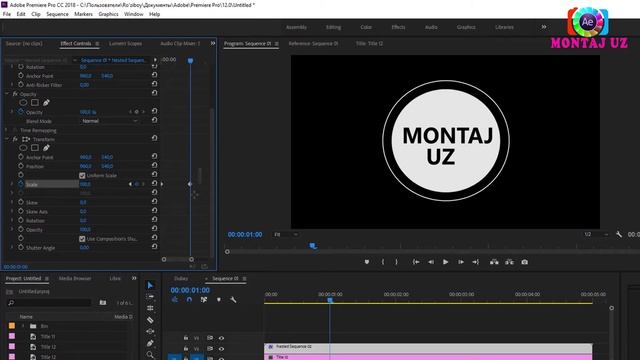Open the Sequence menu
Viewport: 640px width, 360px height.
tap(57, 14)
